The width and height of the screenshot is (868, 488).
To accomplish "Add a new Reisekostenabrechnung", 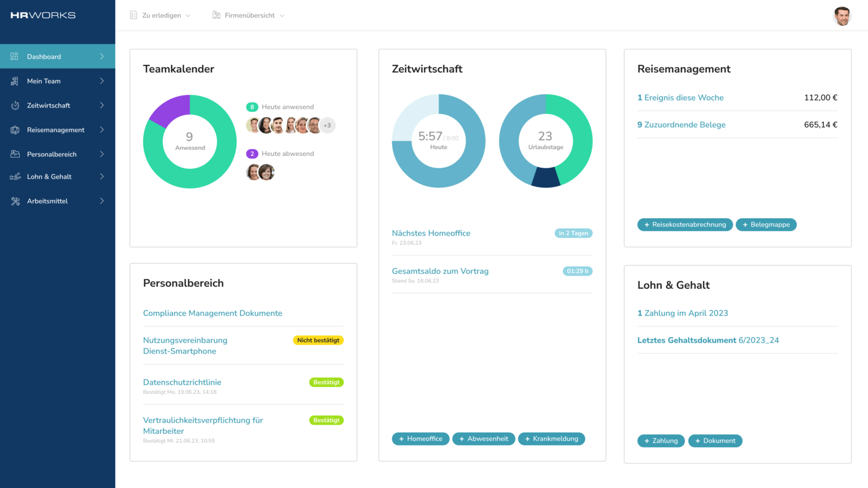I will click(685, 224).
